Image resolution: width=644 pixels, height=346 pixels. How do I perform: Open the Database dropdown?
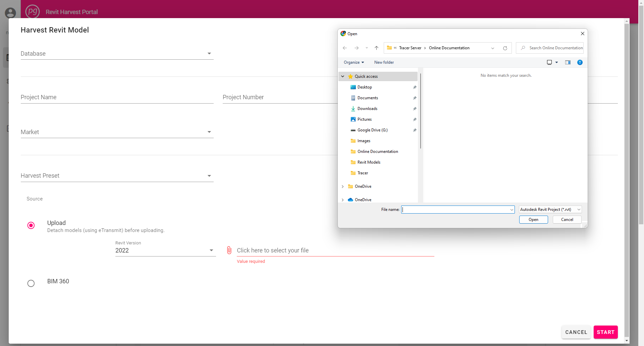pos(209,53)
